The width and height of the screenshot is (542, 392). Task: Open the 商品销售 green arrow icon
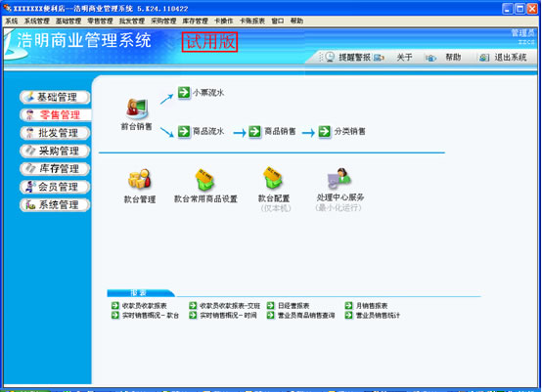pyautogui.click(x=254, y=131)
